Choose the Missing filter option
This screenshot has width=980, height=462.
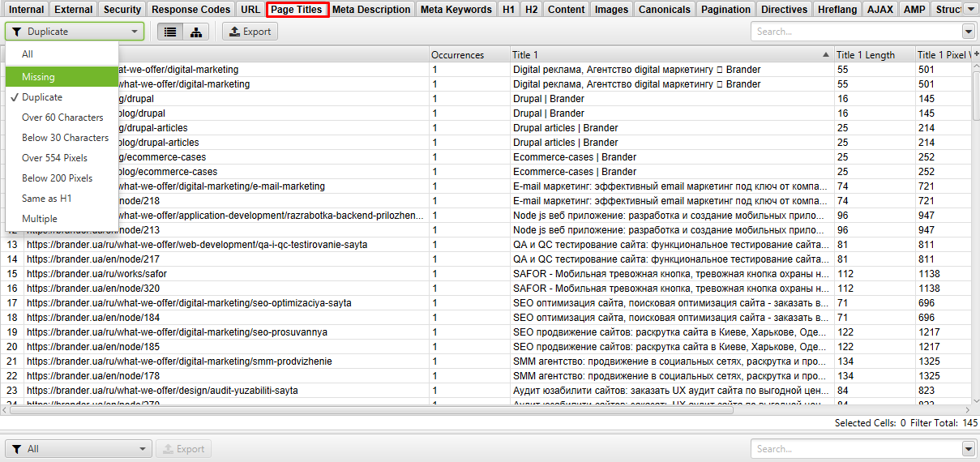click(x=39, y=77)
